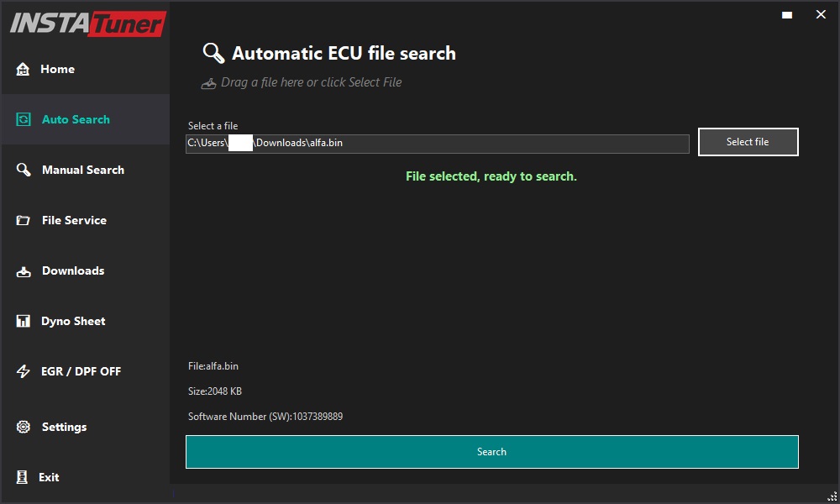Start the Search with the green button
Screen dimensions: 840x504
point(491,451)
